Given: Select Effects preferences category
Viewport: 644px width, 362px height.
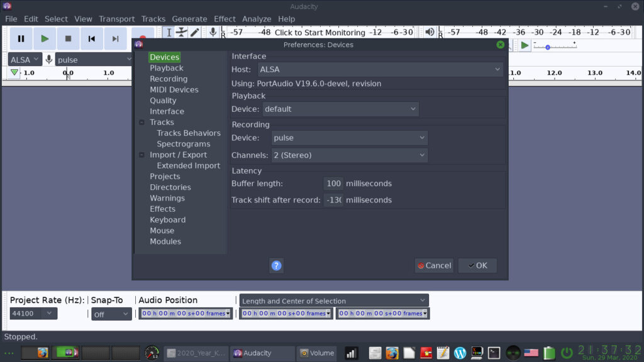Looking at the screenshot, I should pyautogui.click(x=162, y=209).
